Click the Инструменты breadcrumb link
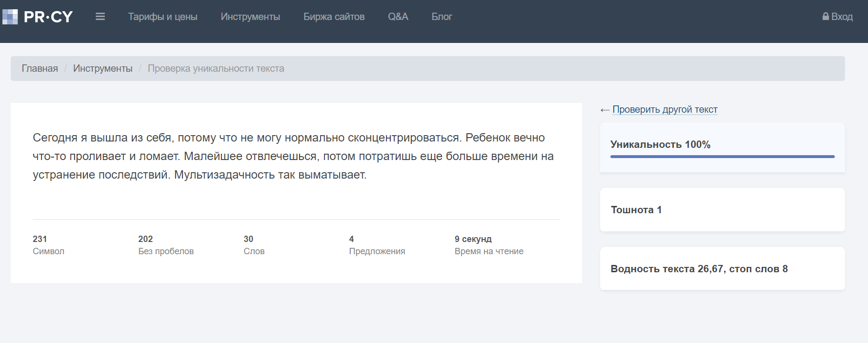The width and height of the screenshot is (868, 343). click(102, 68)
